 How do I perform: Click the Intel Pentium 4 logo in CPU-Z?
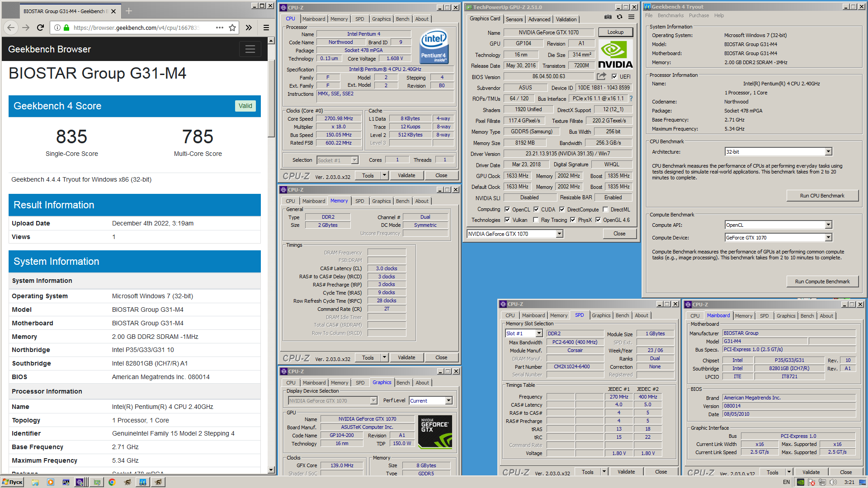coord(434,47)
